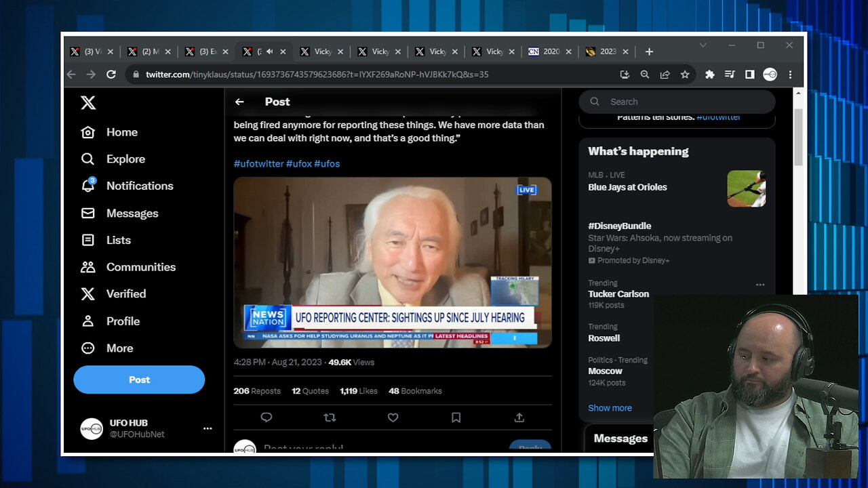This screenshot has width=868, height=488.
Task: Click the reply speech bubble icon
Action: click(267, 418)
